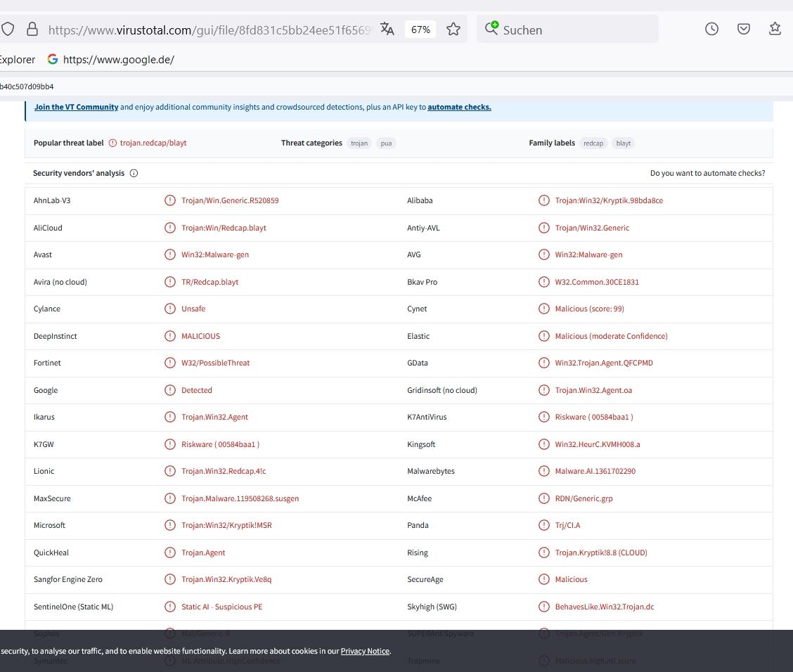Click the alert icon for Bkav Pro detection
793x672 pixels.
[x=543, y=282]
